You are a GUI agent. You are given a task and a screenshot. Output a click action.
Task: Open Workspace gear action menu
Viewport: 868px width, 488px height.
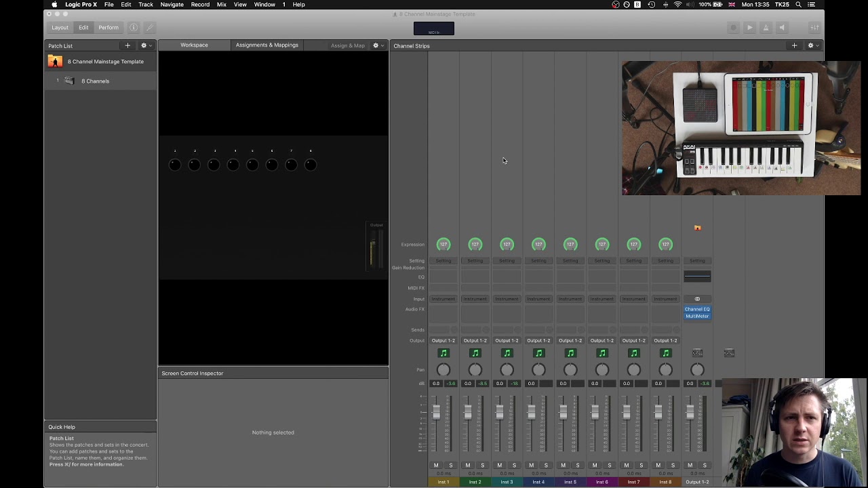pyautogui.click(x=377, y=45)
